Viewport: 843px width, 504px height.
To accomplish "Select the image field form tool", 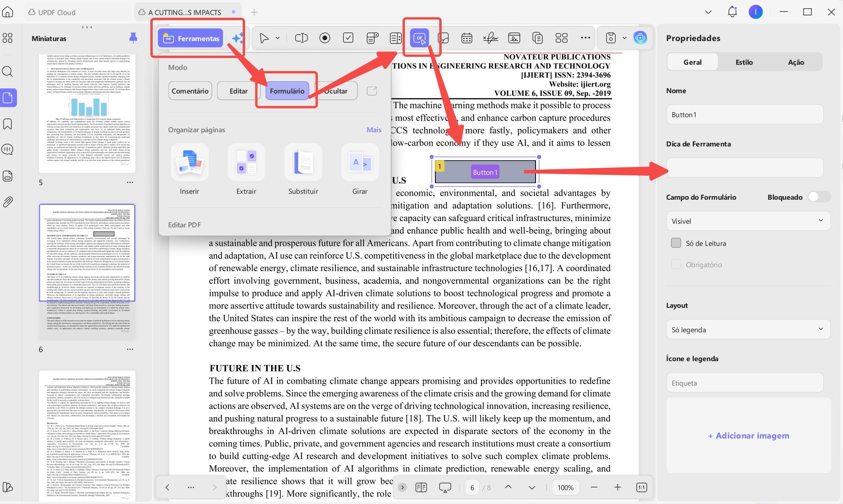I will point(444,38).
